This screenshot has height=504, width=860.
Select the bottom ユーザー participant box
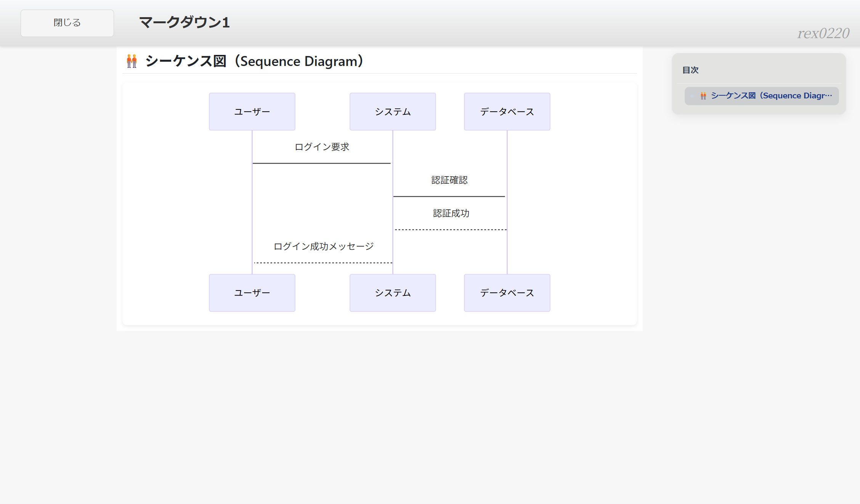point(252,293)
